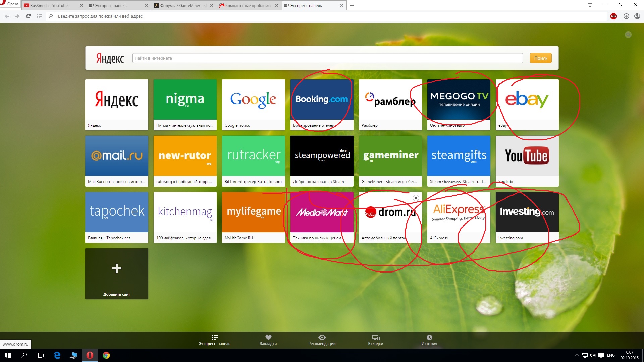Launch Google Chrome from Windows taskbar

(106, 355)
